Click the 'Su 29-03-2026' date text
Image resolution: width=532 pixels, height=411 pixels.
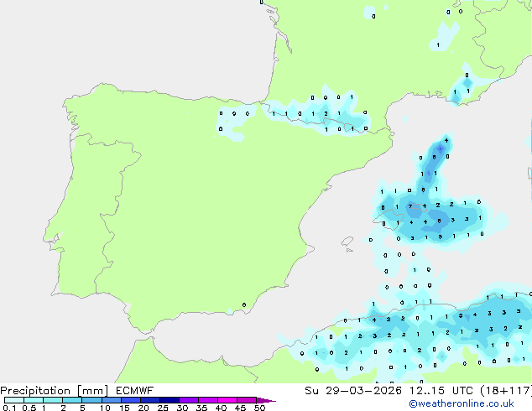coord(353,391)
